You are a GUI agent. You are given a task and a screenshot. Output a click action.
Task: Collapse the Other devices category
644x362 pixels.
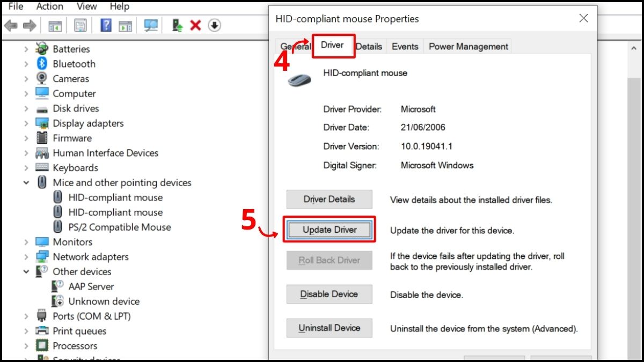pyautogui.click(x=26, y=271)
